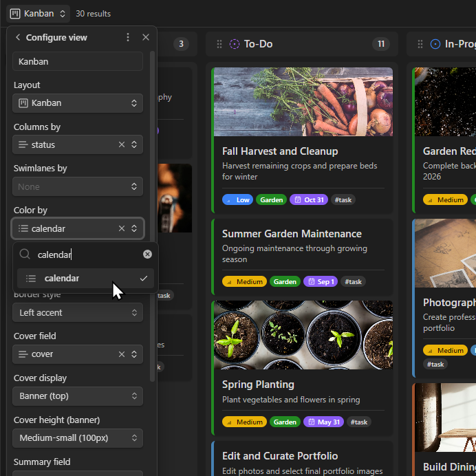
Task: Open the Fall Harvest and Cleanup card image
Action: (303, 102)
